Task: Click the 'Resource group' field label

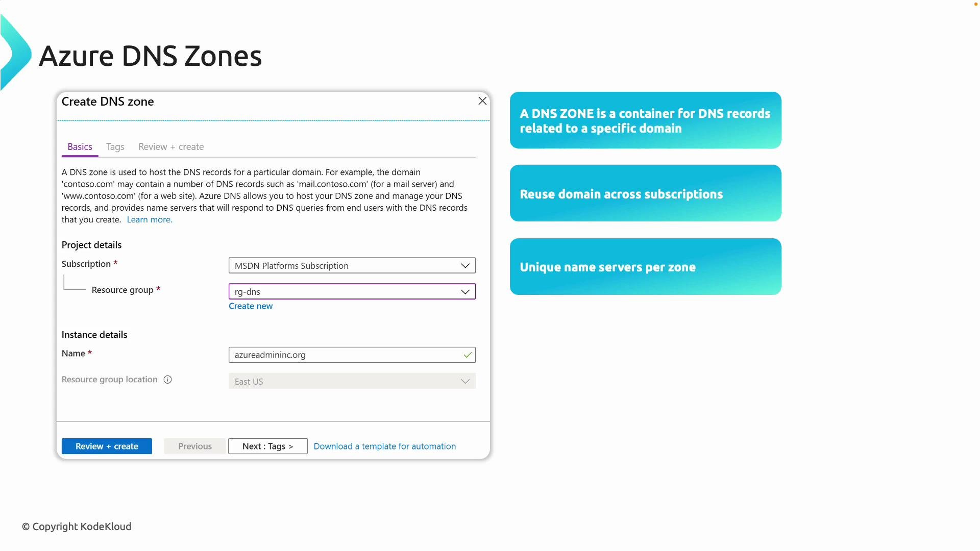Action: pyautogui.click(x=122, y=290)
